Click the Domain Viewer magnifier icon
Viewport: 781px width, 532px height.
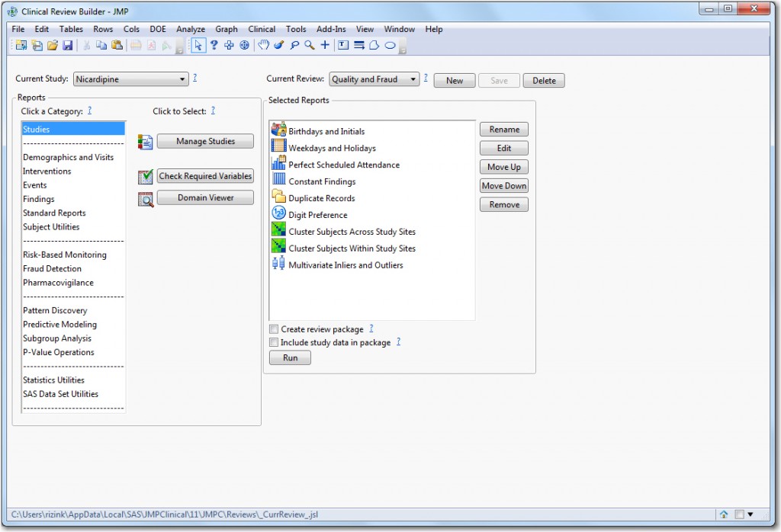(146, 199)
